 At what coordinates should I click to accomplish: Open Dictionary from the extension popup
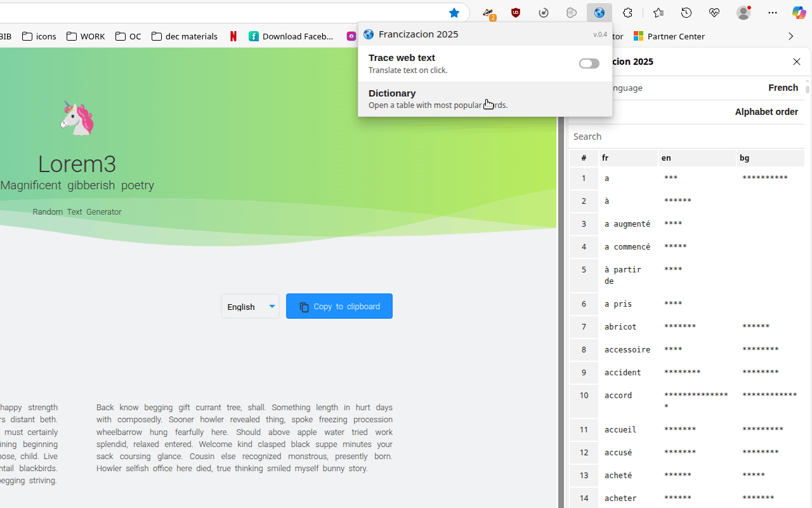click(x=485, y=98)
